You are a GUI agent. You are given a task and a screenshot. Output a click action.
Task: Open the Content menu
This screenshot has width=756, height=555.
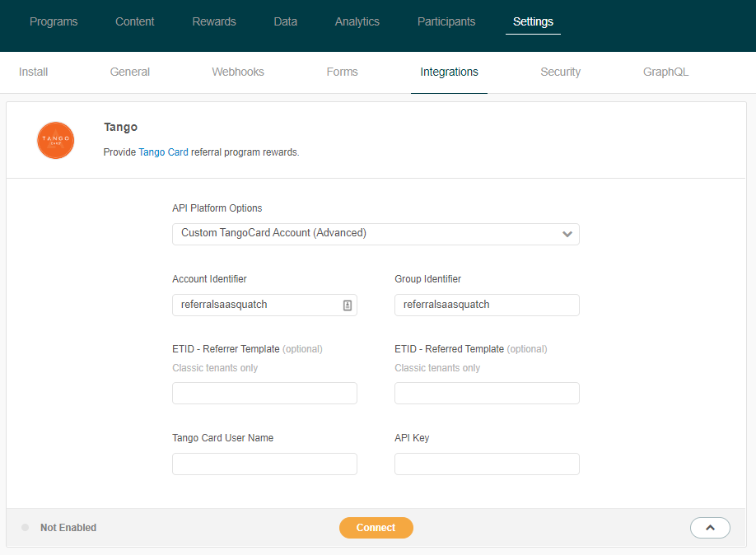tap(135, 21)
